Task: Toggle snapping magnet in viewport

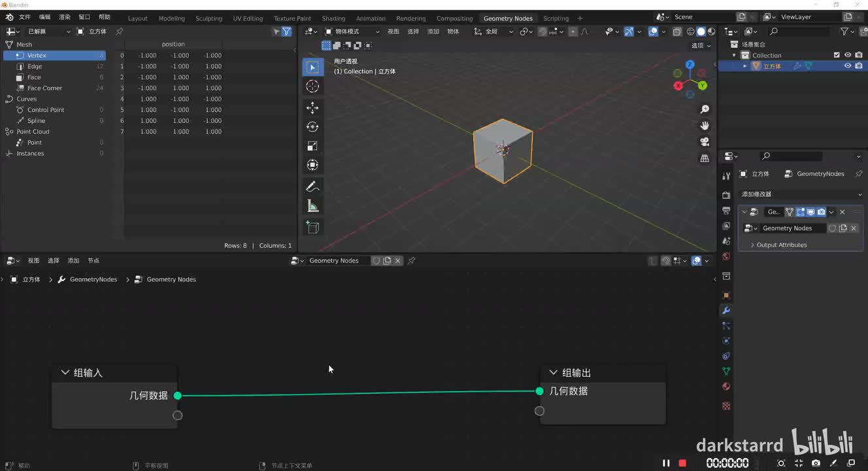Action: 542,31
